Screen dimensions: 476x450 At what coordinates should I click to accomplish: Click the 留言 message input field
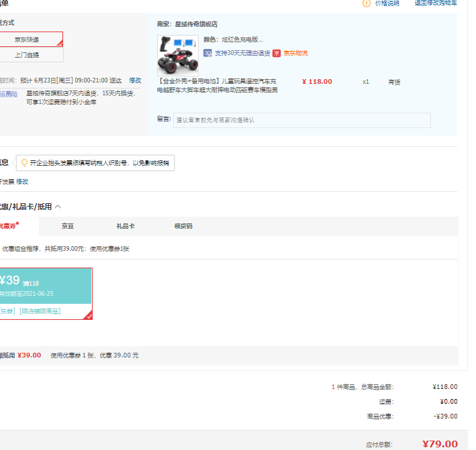click(x=301, y=121)
